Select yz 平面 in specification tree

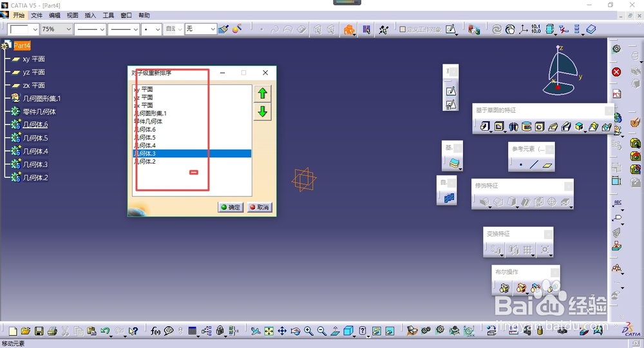[x=33, y=72]
